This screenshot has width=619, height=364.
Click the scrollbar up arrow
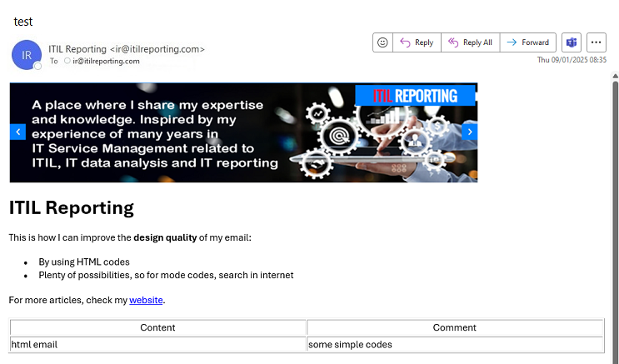[615, 76]
